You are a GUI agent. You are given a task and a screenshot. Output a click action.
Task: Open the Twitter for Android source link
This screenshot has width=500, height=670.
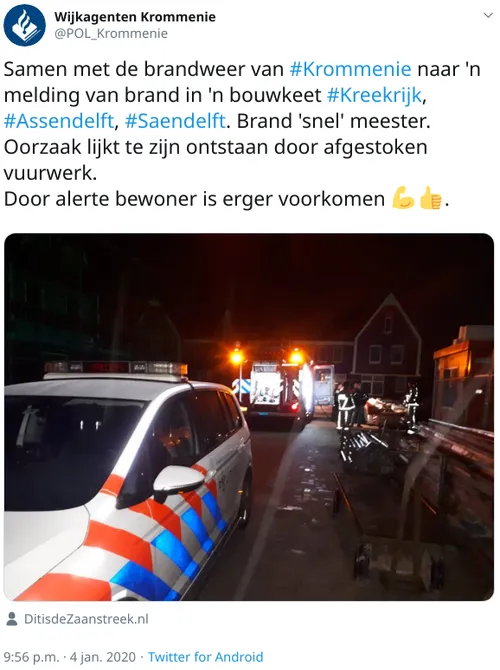click(206, 657)
